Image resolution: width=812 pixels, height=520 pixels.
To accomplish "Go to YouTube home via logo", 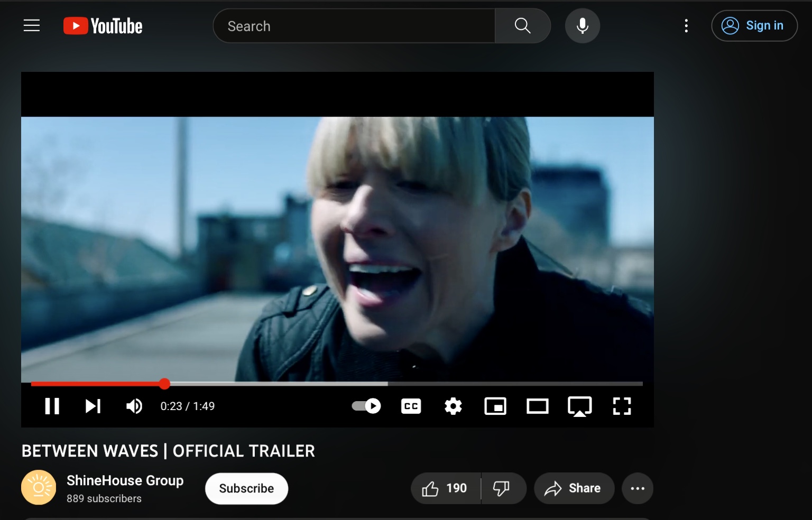I will coord(103,26).
